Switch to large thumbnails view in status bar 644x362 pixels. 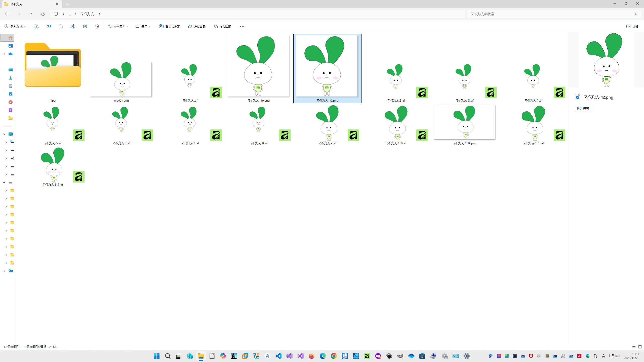[640, 347]
